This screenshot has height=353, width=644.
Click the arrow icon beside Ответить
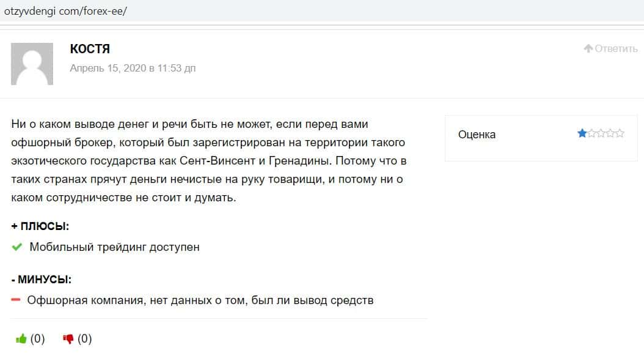point(588,48)
